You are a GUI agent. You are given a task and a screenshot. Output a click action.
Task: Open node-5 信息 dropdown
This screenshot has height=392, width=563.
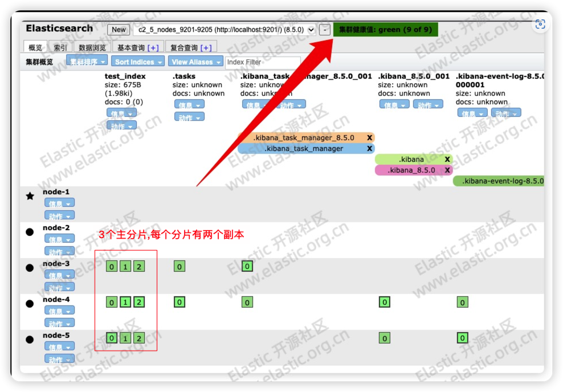pyautogui.click(x=60, y=347)
